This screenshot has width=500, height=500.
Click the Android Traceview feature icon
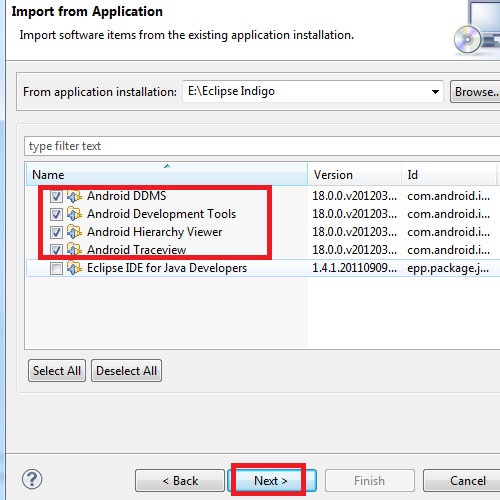click(74, 249)
